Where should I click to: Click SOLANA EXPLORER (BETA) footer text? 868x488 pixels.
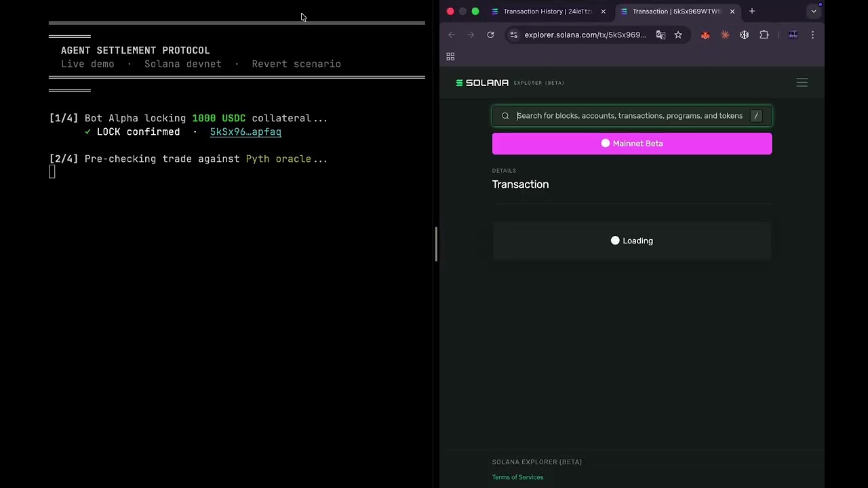[537, 462]
